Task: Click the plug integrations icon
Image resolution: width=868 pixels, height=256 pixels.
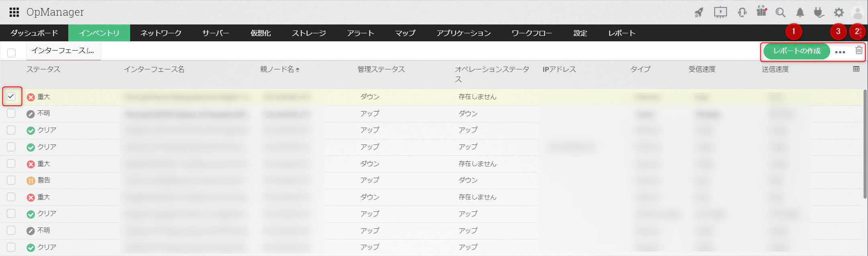Action: [819, 12]
